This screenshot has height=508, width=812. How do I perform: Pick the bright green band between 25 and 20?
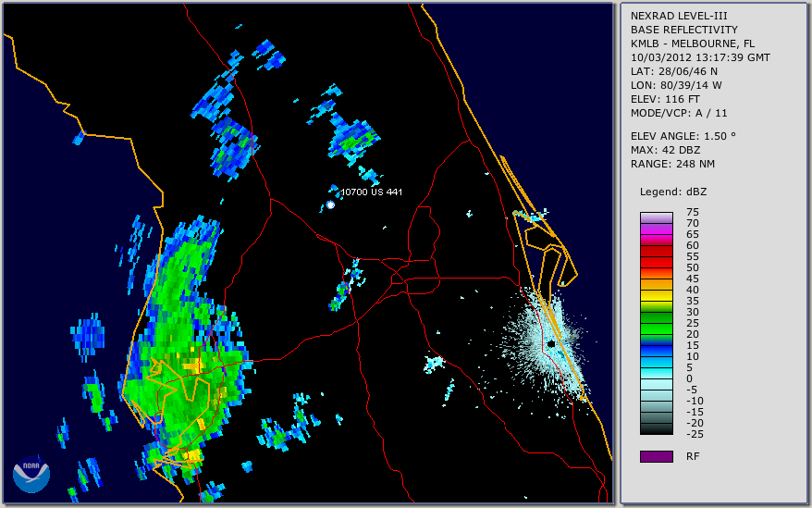click(x=656, y=328)
